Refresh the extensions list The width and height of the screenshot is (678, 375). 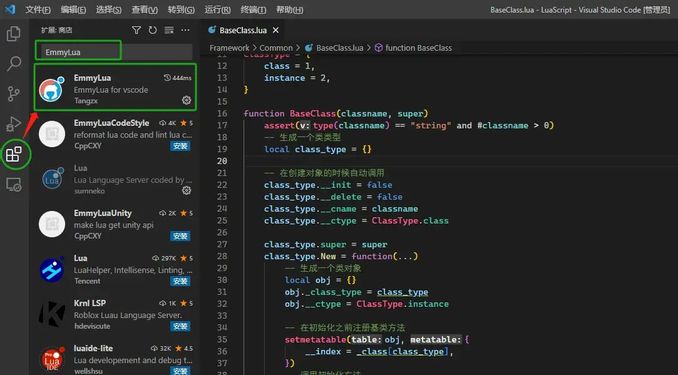[x=153, y=30]
